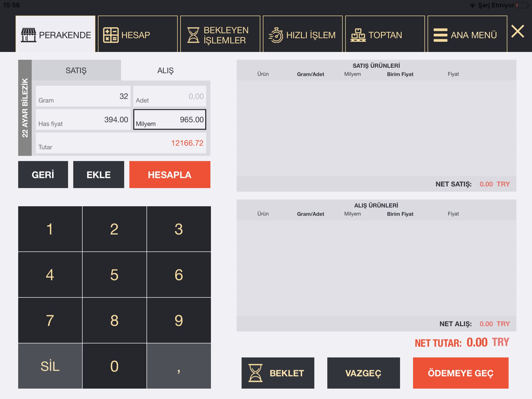Click the Hızlı İşlem stopwatch icon

point(276,35)
